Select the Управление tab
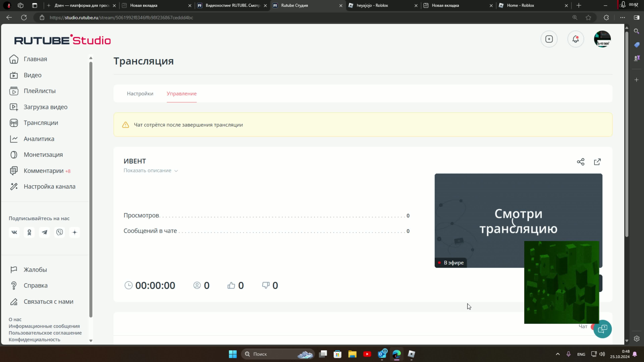Screen dimensions: 644x362 (x=181, y=94)
